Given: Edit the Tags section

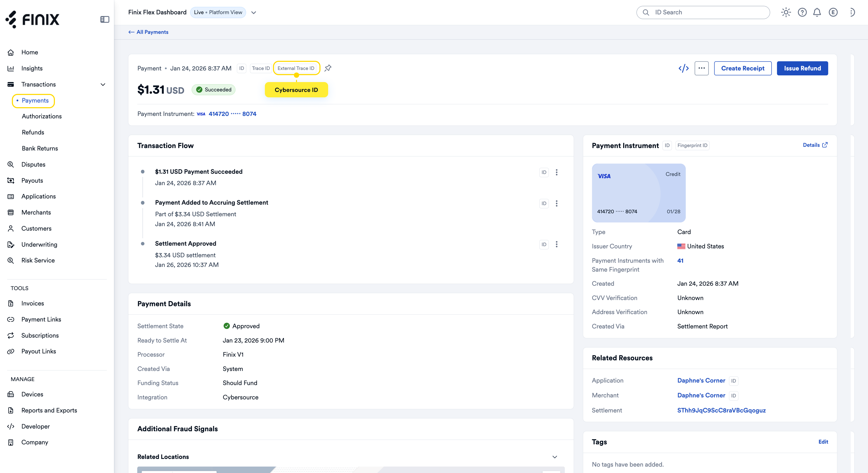Looking at the screenshot, I should [823, 442].
